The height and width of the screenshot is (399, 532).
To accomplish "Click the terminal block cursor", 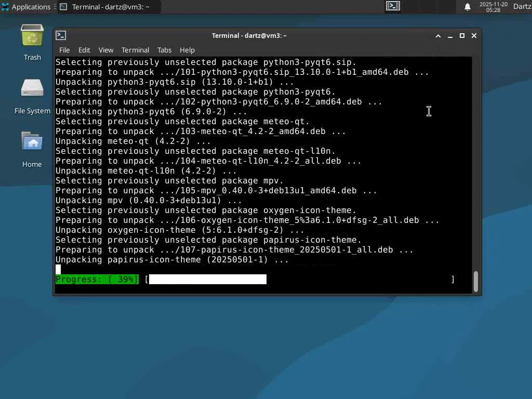I will pos(58,270).
